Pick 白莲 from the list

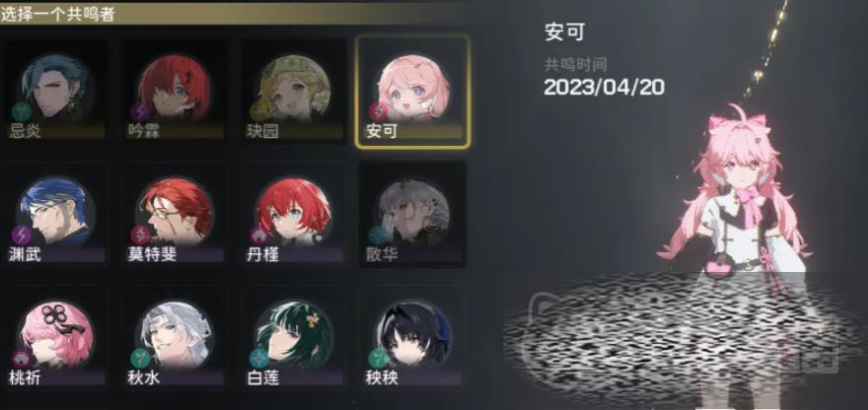tap(294, 337)
